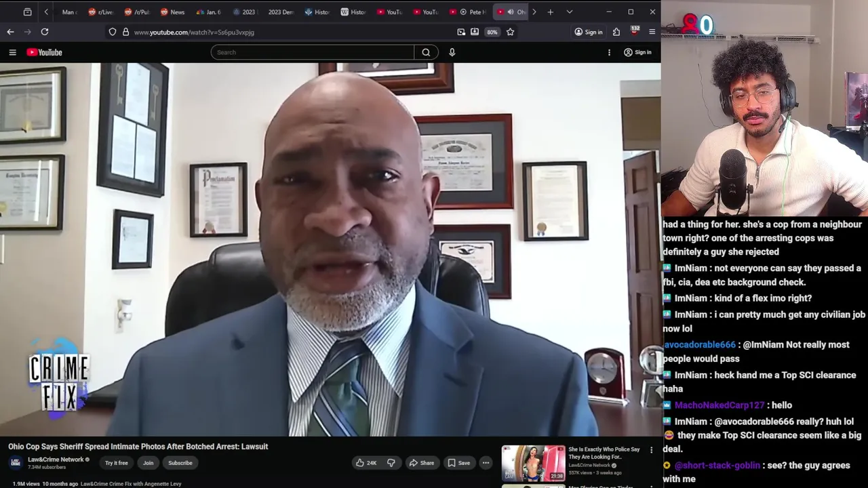The image size is (868, 488).
Task: Open the suggested video thumbnail 21:38
Action: pos(533,463)
